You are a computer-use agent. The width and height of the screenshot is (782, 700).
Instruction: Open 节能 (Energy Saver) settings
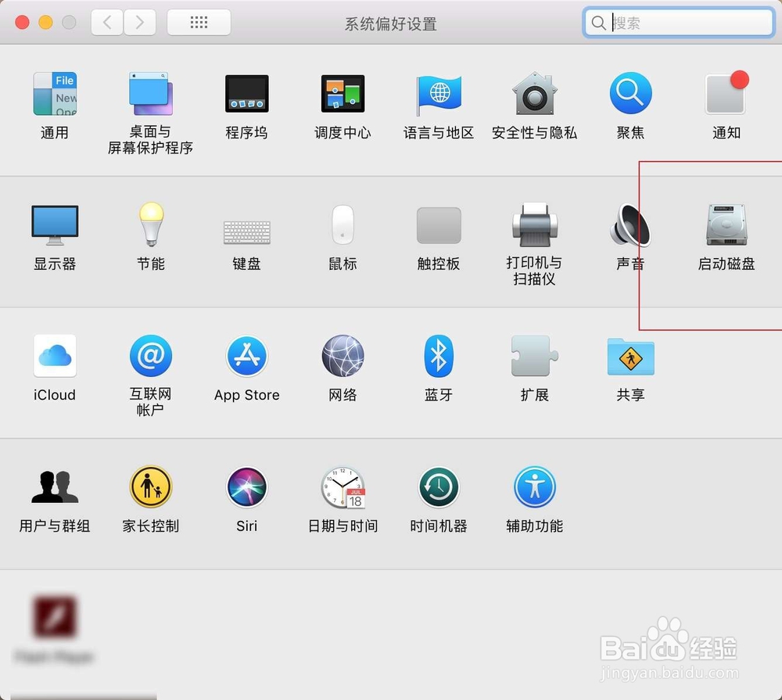(x=150, y=224)
